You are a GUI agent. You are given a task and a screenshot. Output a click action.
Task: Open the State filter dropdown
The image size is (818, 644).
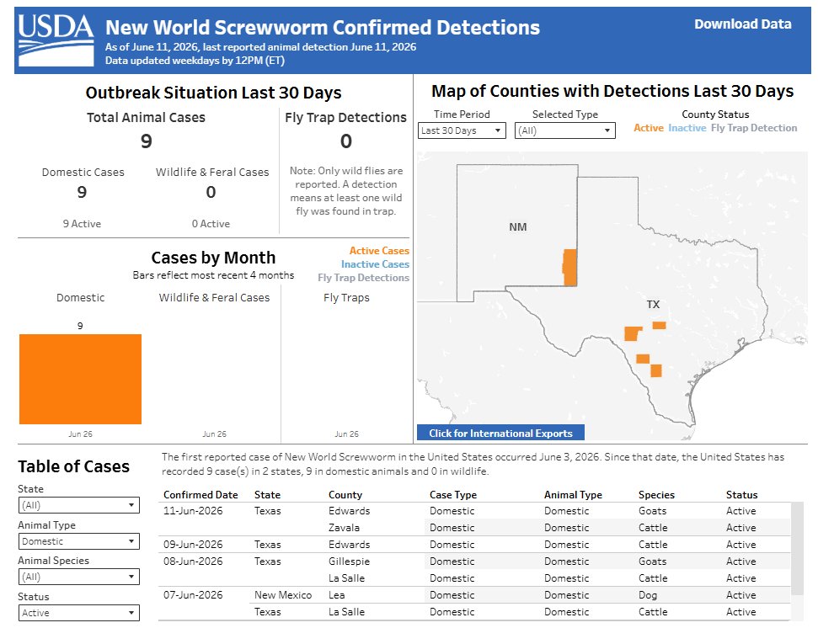tap(79, 505)
